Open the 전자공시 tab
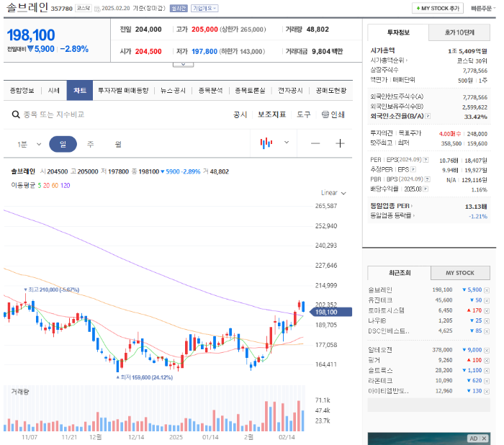This screenshot has width=504, height=445. coord(290,91)
